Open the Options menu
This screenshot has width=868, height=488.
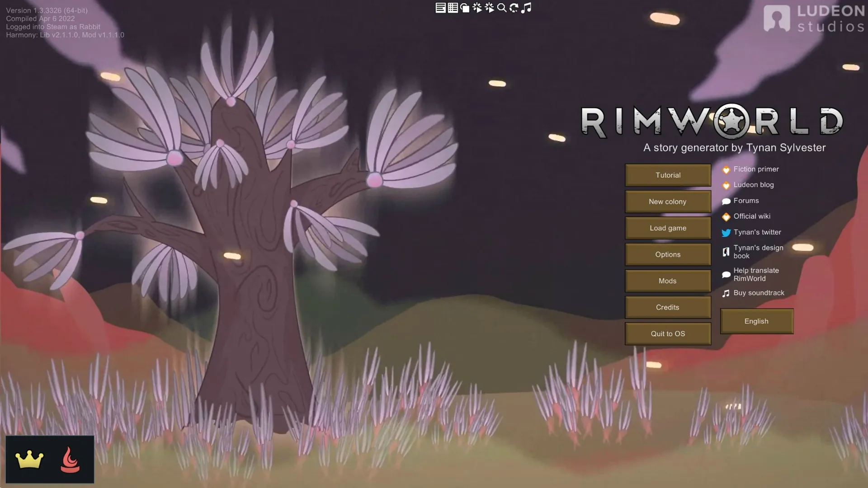coord(668,254)
